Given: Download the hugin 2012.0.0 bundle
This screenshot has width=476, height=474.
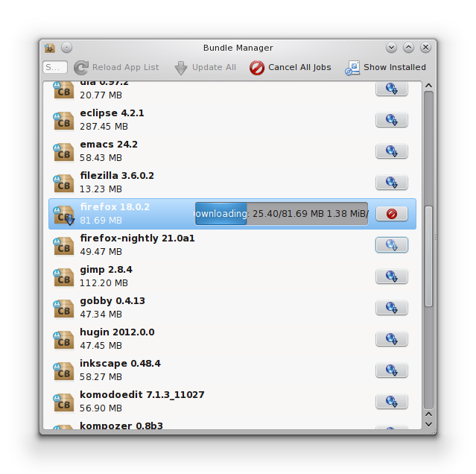Looking at the screenshot, I should point(392,339).
